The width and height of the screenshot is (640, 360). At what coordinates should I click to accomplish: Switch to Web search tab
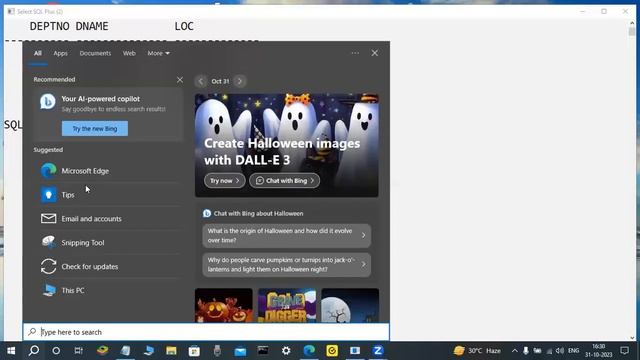tap(129, 53)
